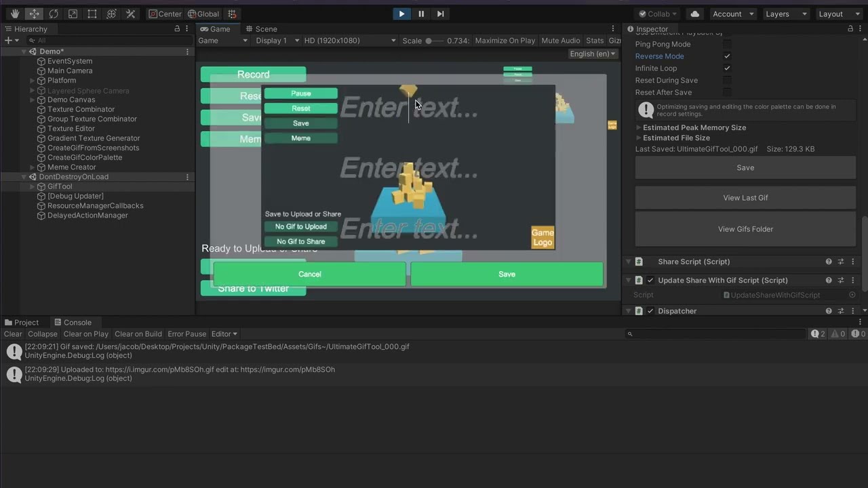Open the Collab dropdown
The image size is (868, 488).
657,14
